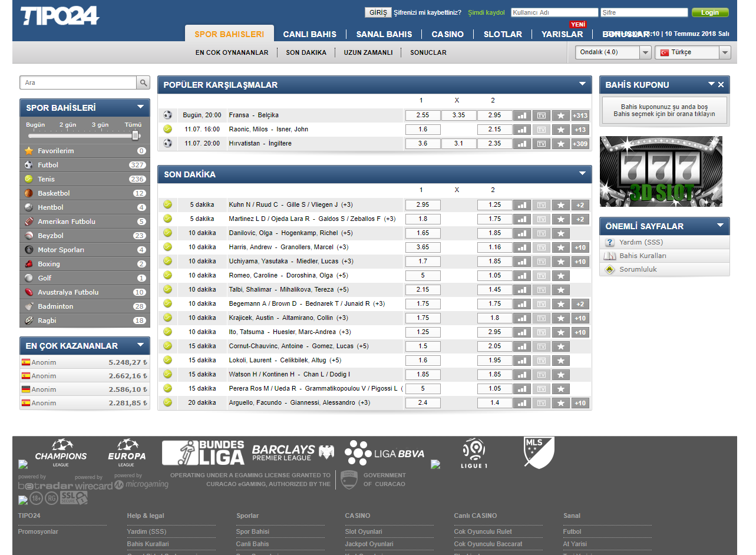Focus the Ara search field
756x555 pixels.
[78, 83]
